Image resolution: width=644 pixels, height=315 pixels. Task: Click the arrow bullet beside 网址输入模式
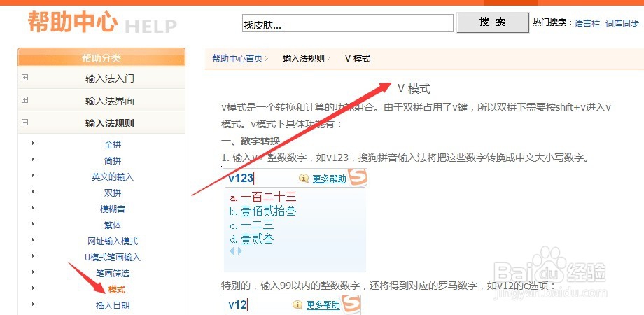point(33,239)
